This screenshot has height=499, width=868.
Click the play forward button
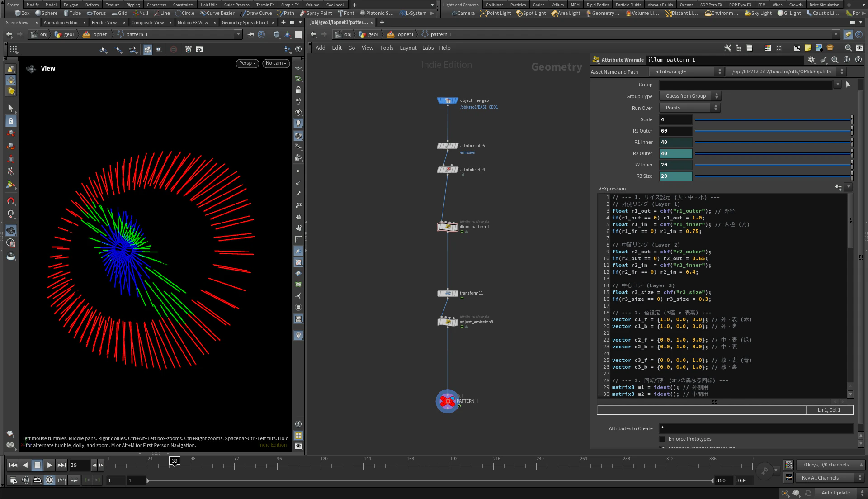49,465
